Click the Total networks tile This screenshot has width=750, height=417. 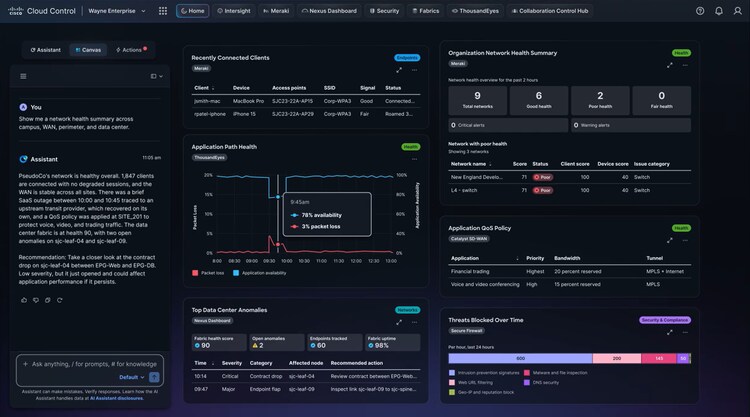tap(477, 100)
